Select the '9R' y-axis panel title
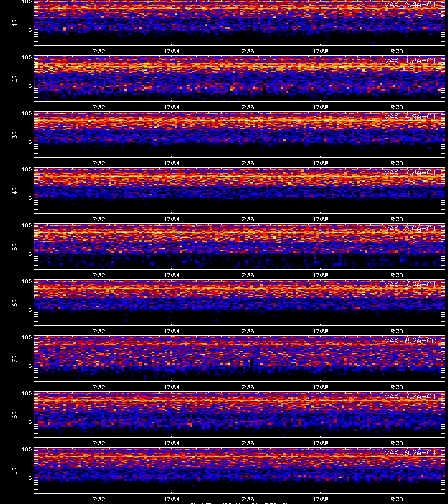Viewport: 448px width, 504px height. pyautogui.click(x=15, y=470)
